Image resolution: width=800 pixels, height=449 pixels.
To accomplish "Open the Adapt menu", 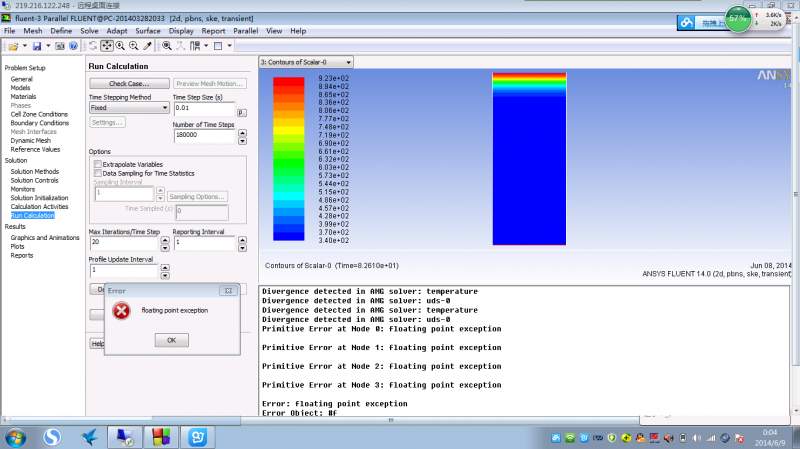I will point(117,31).
